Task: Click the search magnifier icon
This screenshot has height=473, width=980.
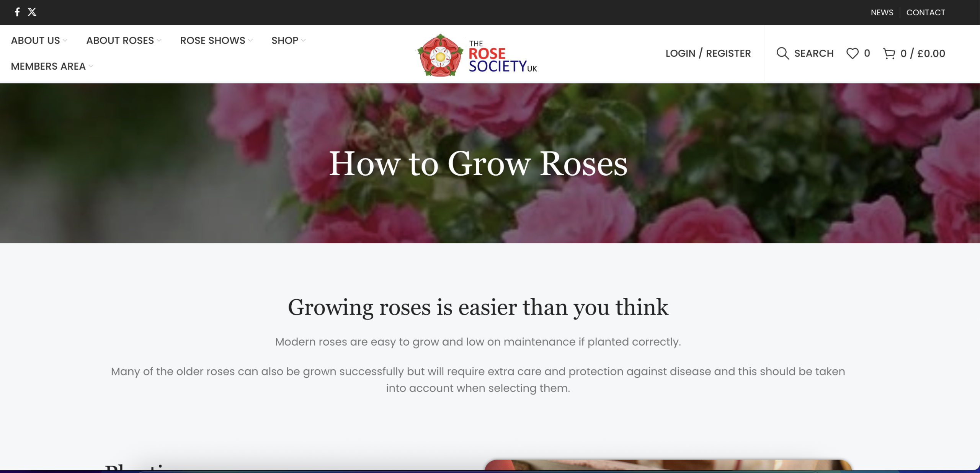Action: point(782,54)
